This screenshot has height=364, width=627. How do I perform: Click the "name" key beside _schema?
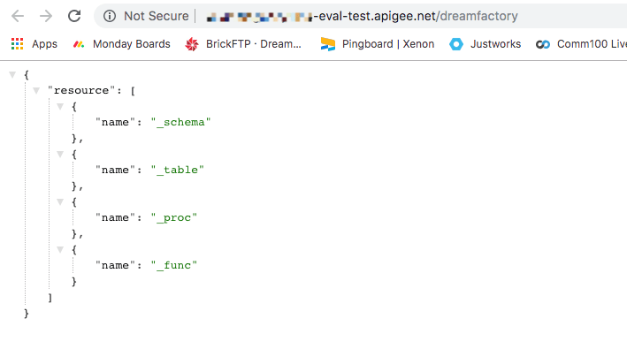coord(115,122)
